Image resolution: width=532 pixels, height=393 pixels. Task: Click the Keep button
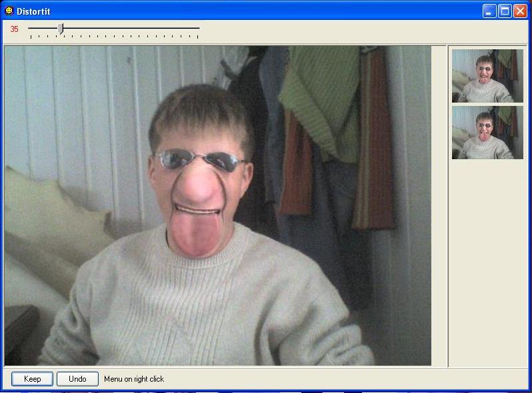32,379
